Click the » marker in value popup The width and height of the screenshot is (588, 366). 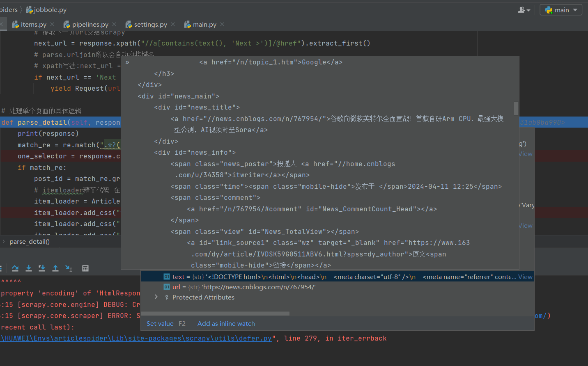coord(127,62)
